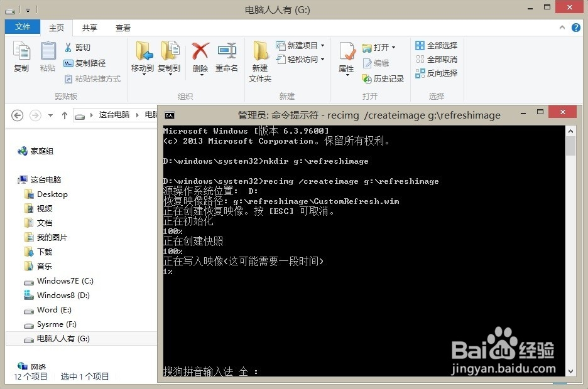Switch to View (查看) ribbon tab

[x=123, y=28]
